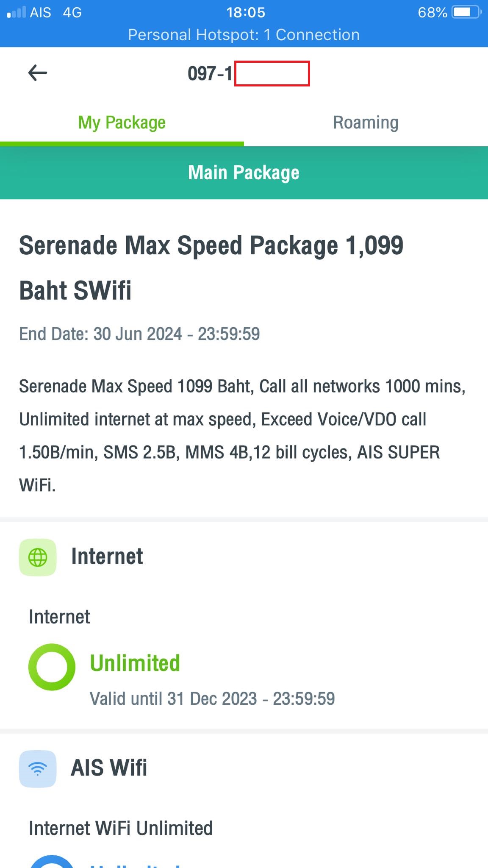Tap the green Unlimited internet label
Image resolution: width=488 pixels, height=868 pixels.
[135, 663]
